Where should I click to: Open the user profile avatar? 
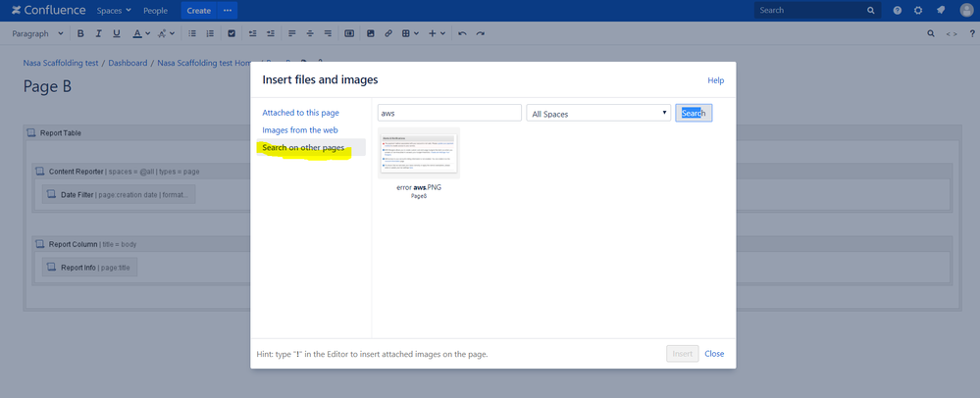point(966,11)
